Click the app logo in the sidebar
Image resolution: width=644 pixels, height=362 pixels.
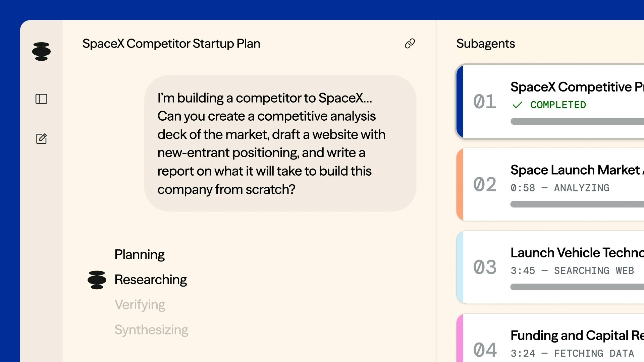click(x=41, y=52)
